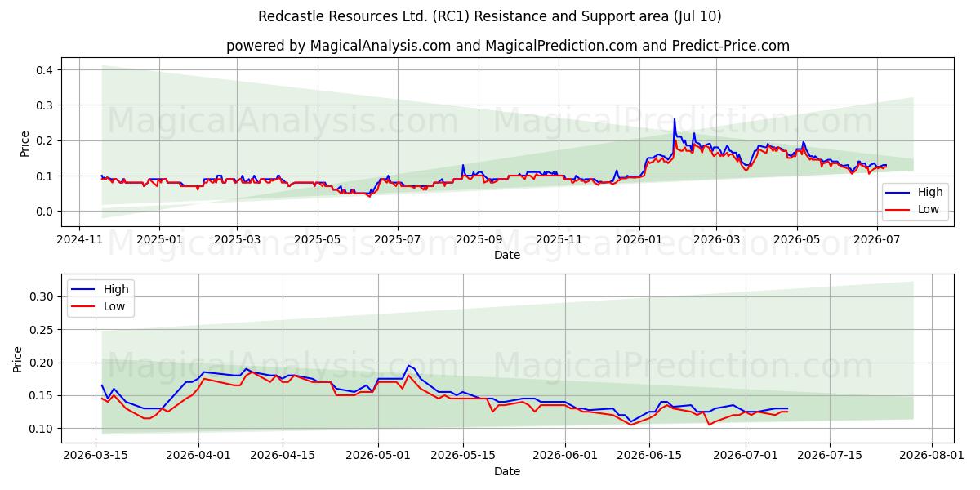Click the '0.20' y-axis label on bottom chart
980x490 pixels.
pyautogui.click(x=42, y=363)
